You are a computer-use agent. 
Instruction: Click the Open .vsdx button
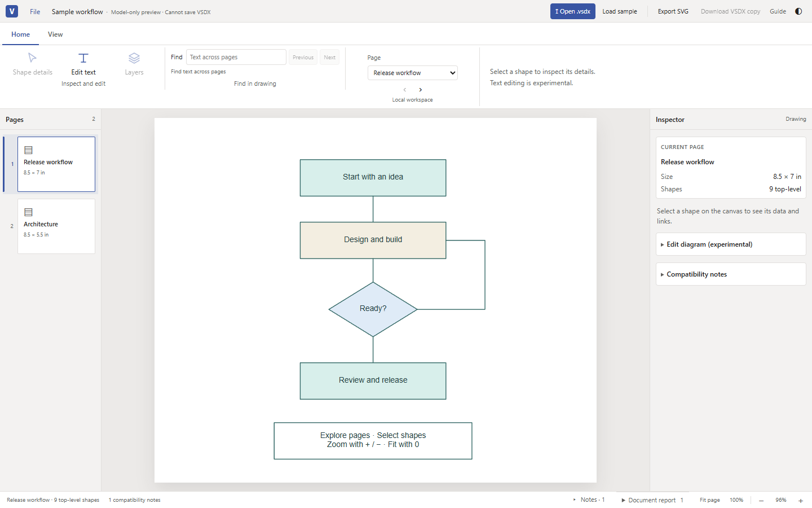(573, 11)
